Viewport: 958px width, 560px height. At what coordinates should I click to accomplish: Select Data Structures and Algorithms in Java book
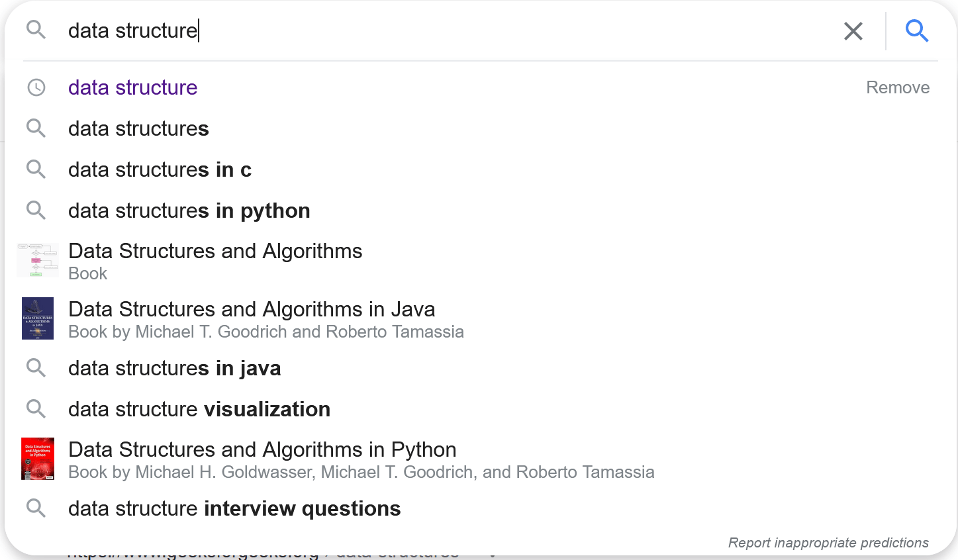point(252,310)
